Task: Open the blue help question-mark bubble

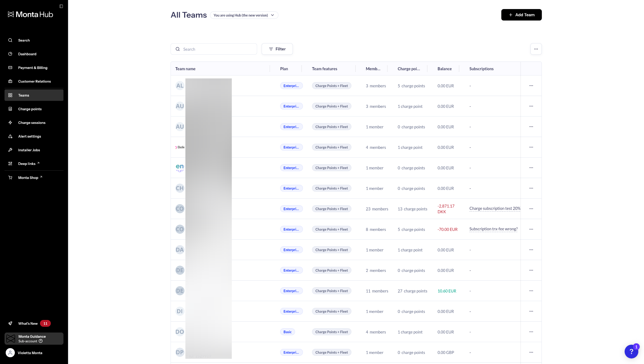Action: (x=631, y=351)
